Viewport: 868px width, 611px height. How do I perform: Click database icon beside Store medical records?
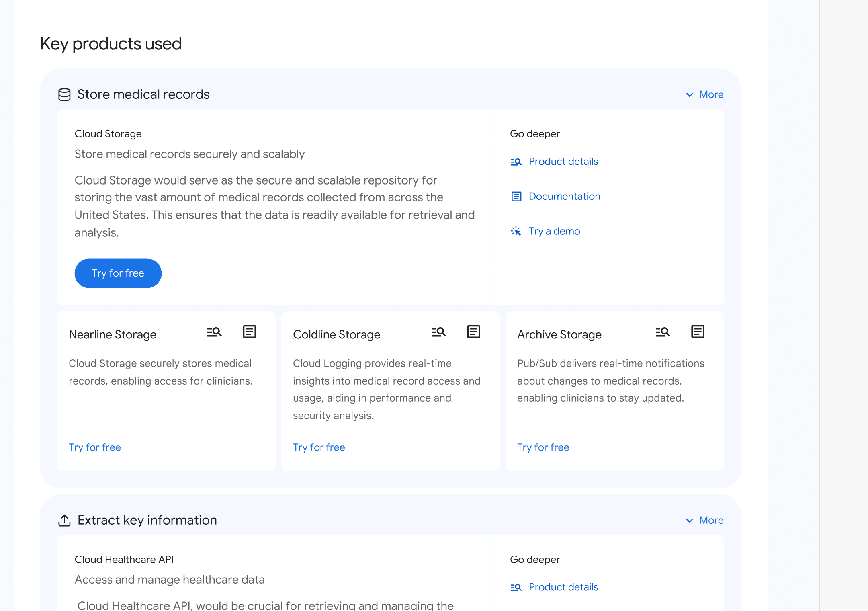tap(64, 94)
